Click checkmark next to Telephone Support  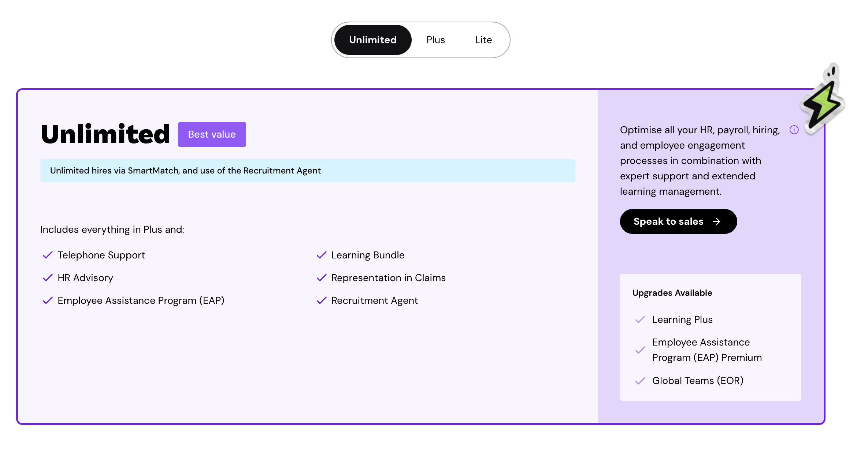[48, 255]
